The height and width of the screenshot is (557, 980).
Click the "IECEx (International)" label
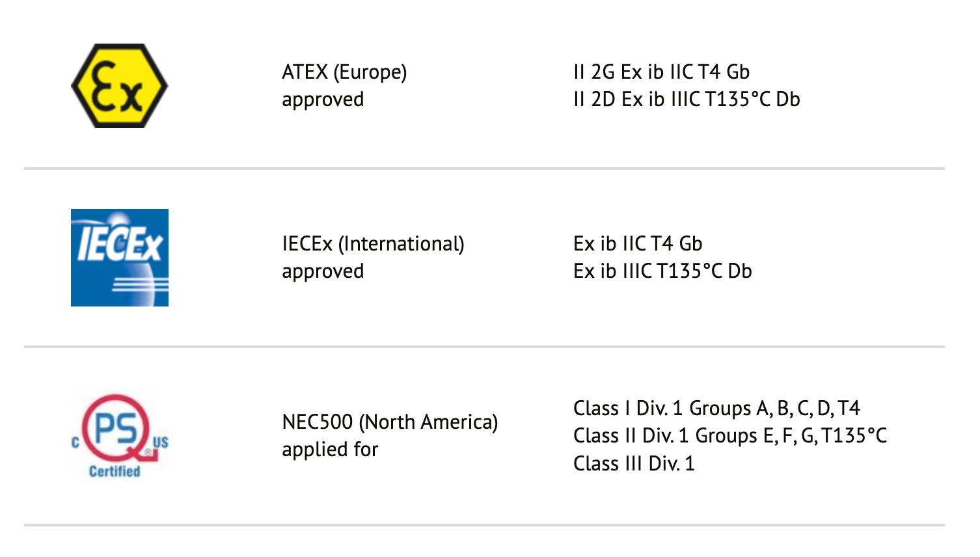(x=373, y=243)
